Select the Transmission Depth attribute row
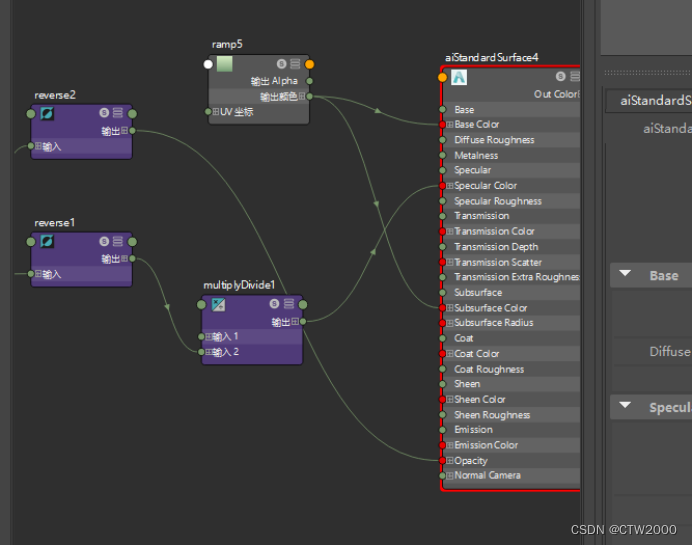 [x=511, y=247]
